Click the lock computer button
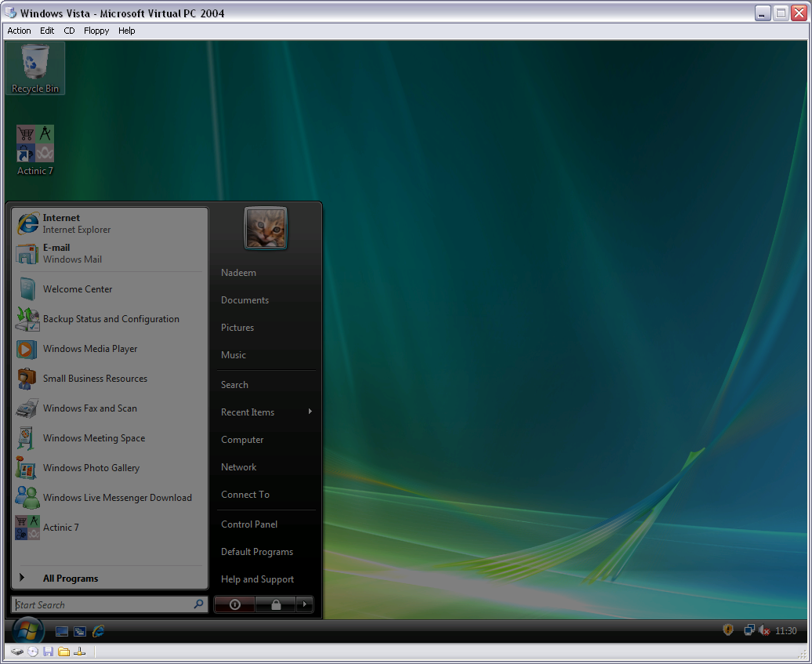Image resolution: width=812 pixels, height=664 pixels. coord(276,604)
